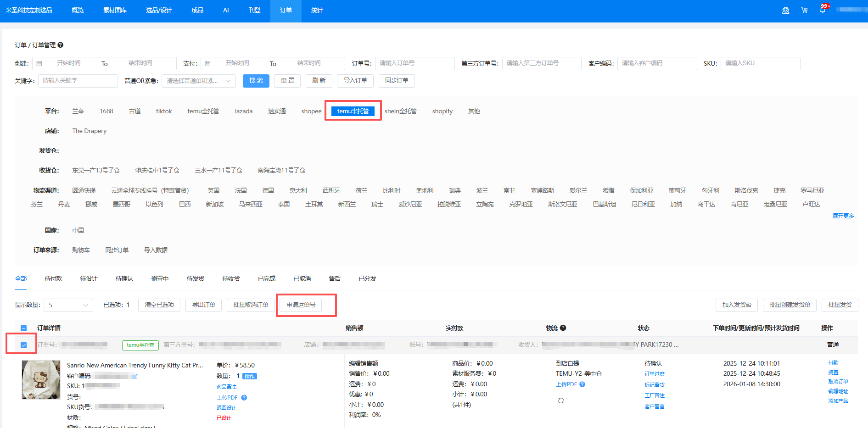This screenshot has height=428, width=868.
Task: Click refresh icon under logistics info
Action: 561,400
